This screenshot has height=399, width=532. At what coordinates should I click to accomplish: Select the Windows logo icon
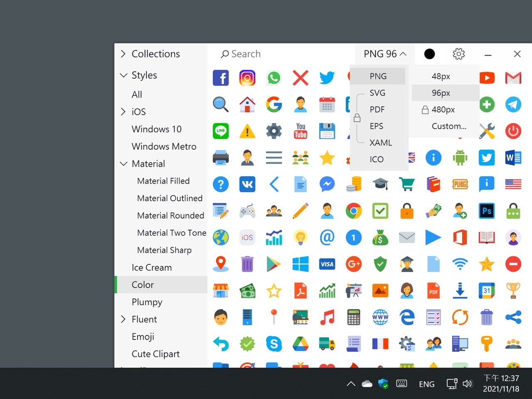[x=300, y=264]
